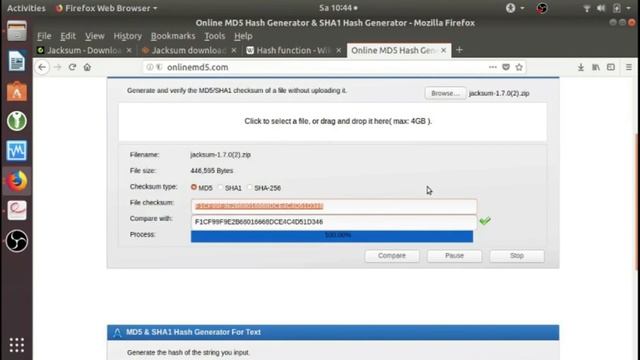Open the View menu
Screen dimensions: 640x360
95,36
